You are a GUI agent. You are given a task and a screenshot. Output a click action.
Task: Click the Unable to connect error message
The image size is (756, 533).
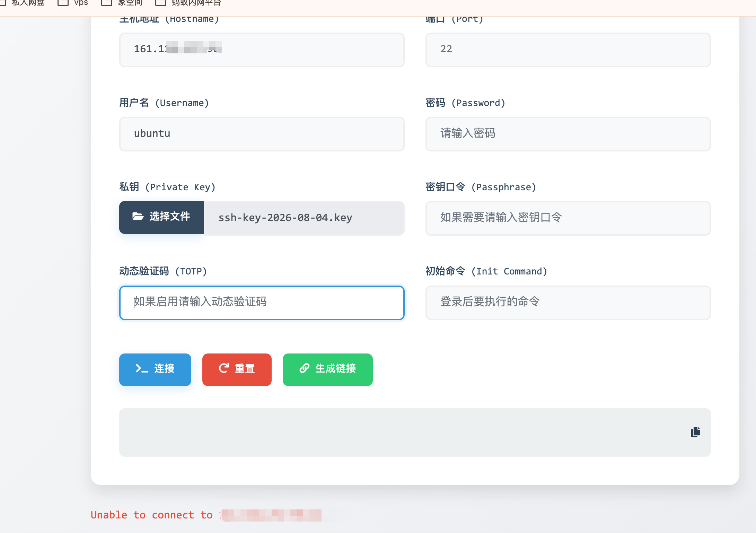206,515
